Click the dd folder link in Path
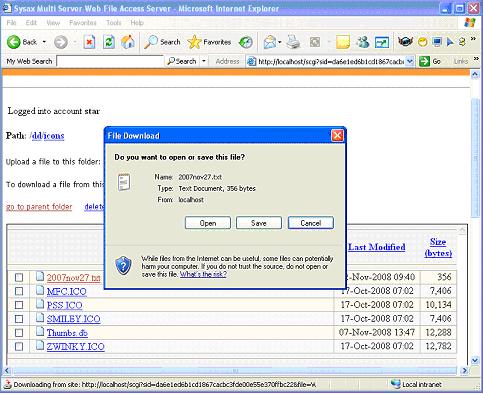The width and height of the screenshot is (483, 394). click(36, 136)
